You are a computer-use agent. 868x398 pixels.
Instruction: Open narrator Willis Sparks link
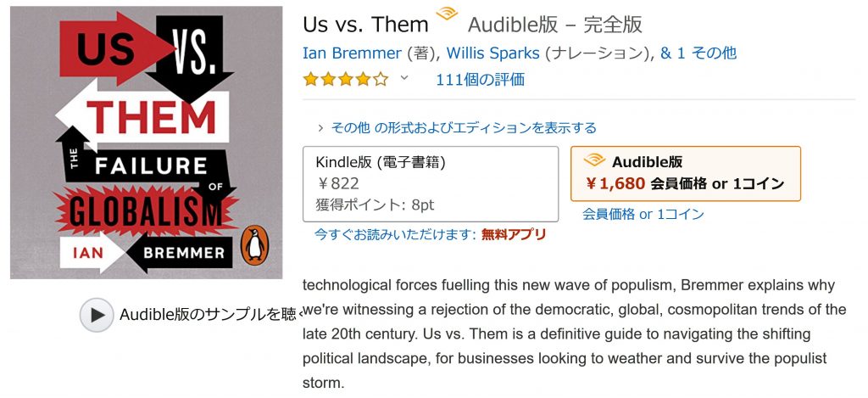coord(492,53)
